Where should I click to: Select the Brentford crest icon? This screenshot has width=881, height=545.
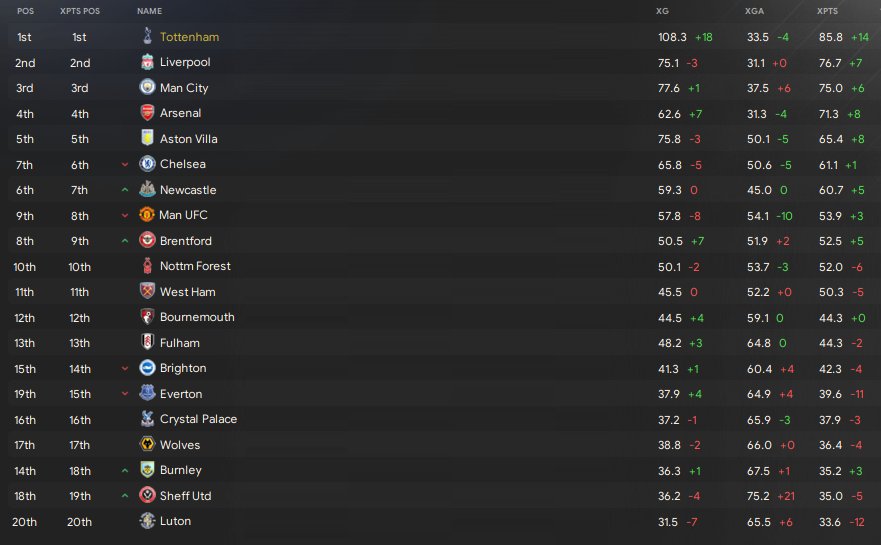pyautogui.click(x=147, y=240)
